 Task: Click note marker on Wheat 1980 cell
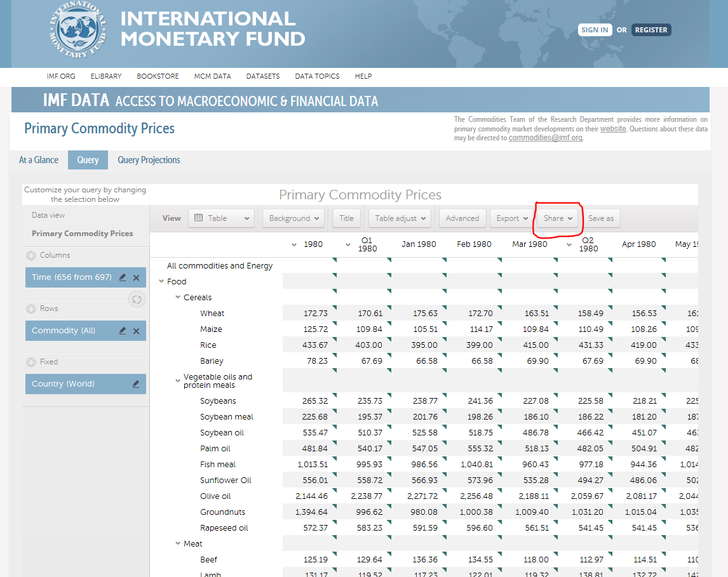(x=334, y=307)
